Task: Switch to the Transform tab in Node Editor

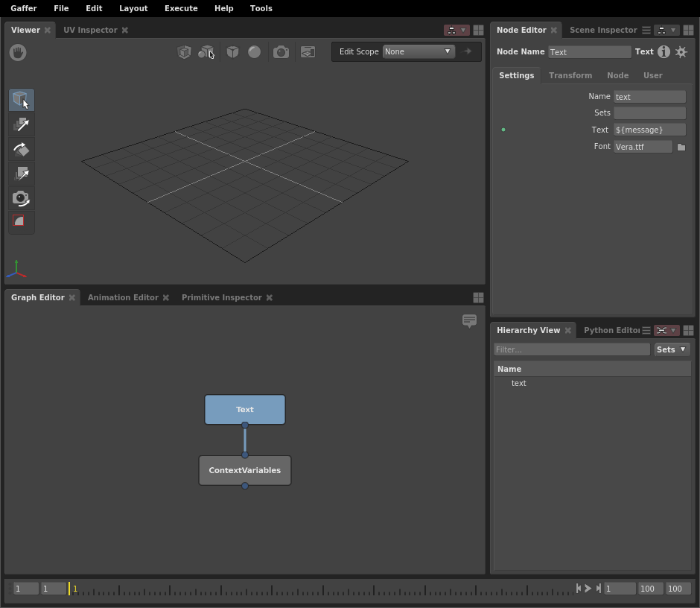Action: (x=570, y=75)
